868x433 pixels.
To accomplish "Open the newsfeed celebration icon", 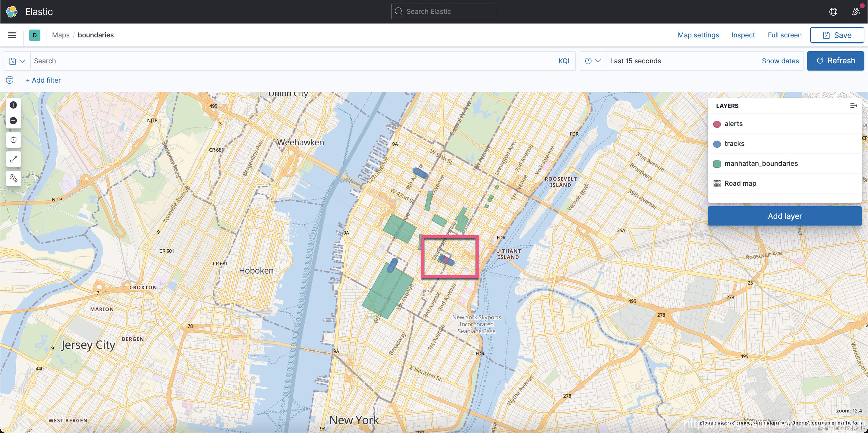I will [x=856, y=12].
